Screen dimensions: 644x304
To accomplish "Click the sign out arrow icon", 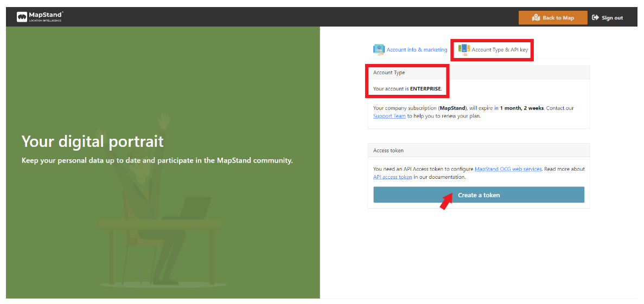I will pyautogui.click(x=596, y=18).
